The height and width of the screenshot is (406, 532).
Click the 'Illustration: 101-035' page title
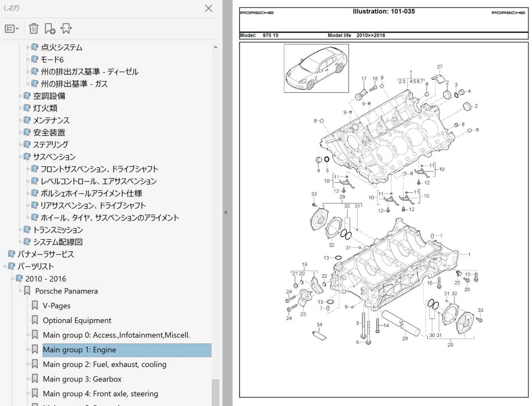coord(384,12)
